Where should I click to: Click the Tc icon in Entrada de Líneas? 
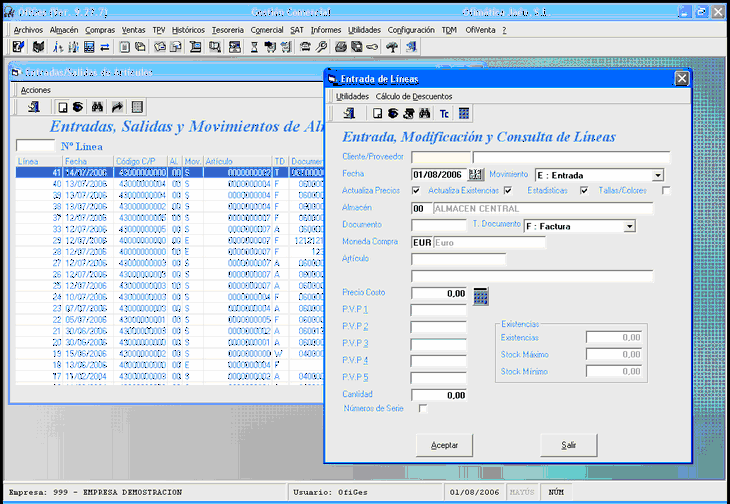(x=444, y=113)
